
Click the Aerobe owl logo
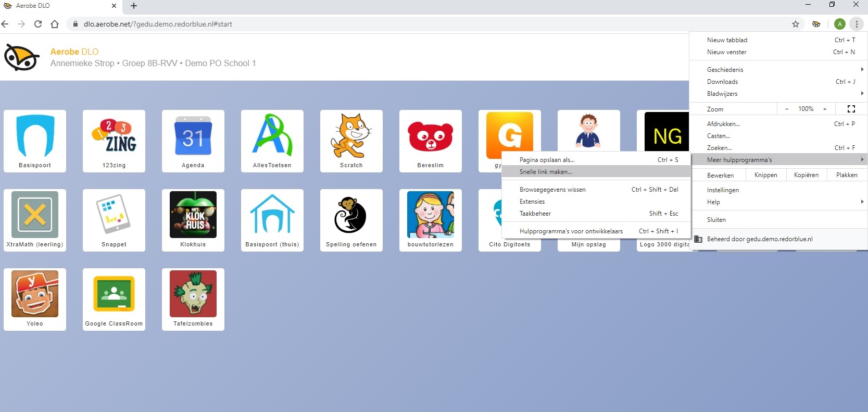22,57
